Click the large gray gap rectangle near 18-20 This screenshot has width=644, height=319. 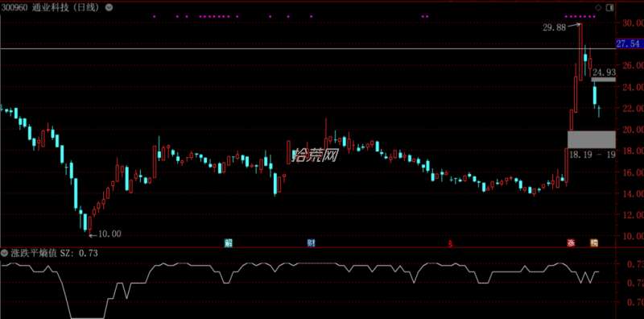pyautogui.click(x=592, y=139)
